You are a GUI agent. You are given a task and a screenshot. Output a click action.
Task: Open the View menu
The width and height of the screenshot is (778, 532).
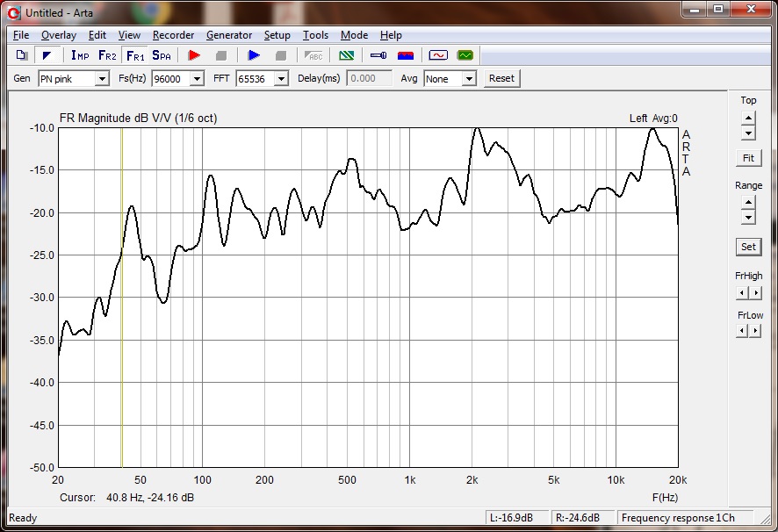(x=129, y=35)
